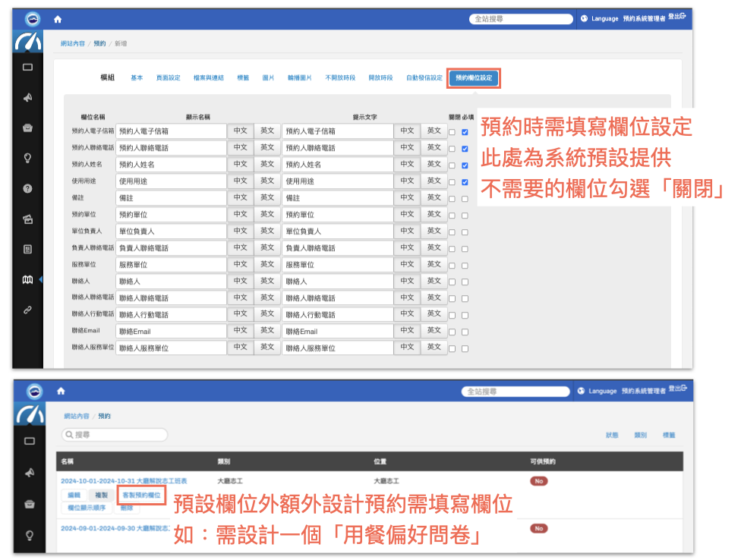The image size is (741, 560).
Task: Uncheck 必填 for 預約人電子信箱 row
Action: (465, 132)
